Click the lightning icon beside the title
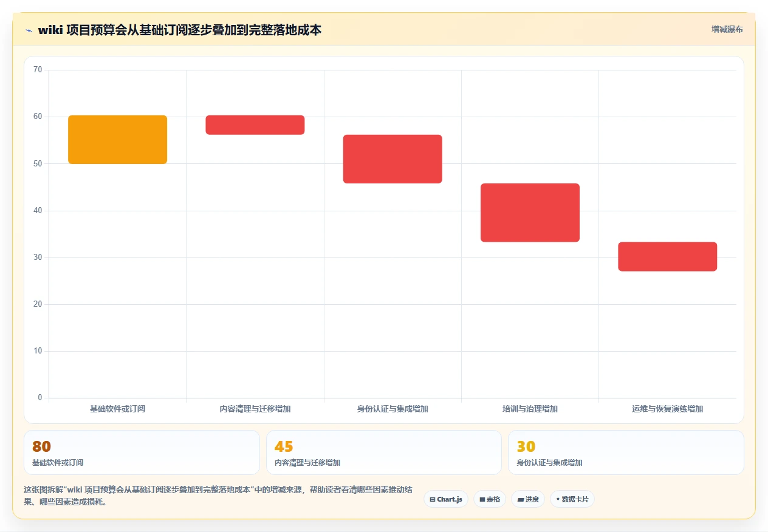Viewport: 768px width, 532px height. (x=29, y=30)
